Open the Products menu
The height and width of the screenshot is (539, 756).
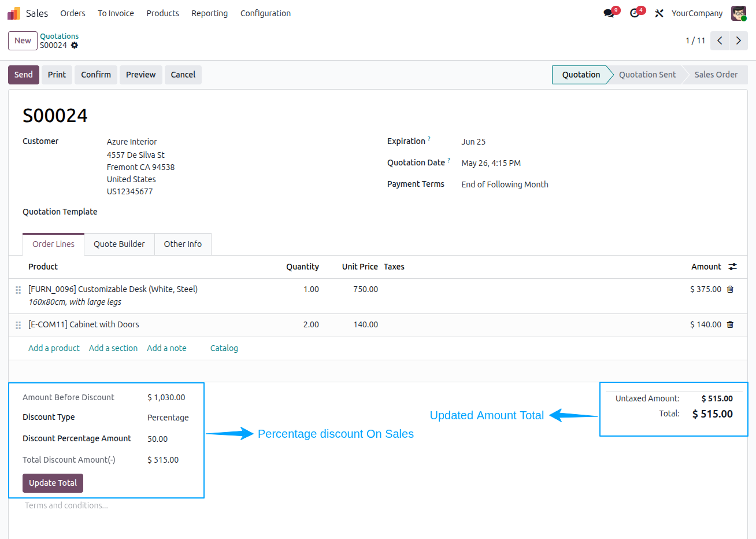pyautogui.click(x=162, y=13)
